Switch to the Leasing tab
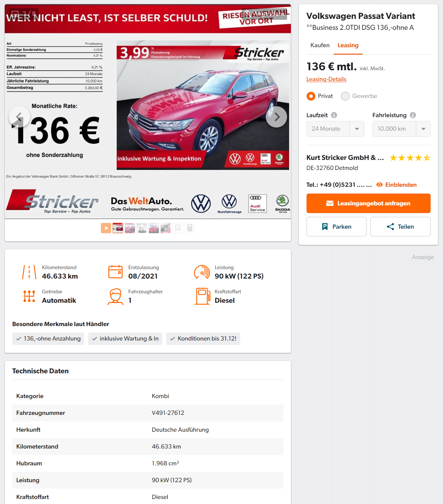The image size is (443, 504). [348, 45]
